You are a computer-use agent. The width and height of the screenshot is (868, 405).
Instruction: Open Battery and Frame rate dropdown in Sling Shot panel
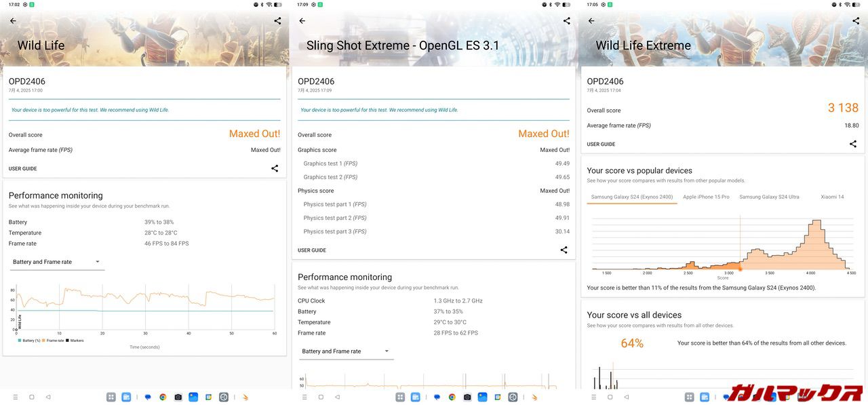346,351
